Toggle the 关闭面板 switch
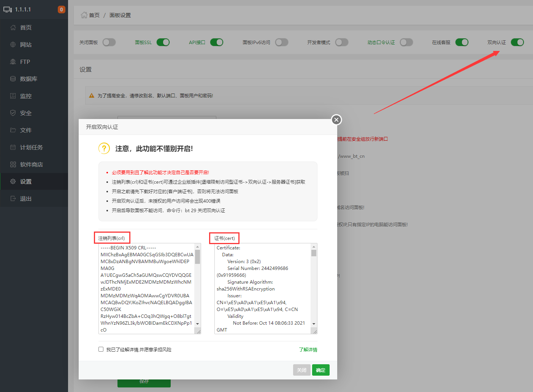Image resolution: width=533 pixels, height=392 pixels. pos(109,42)
